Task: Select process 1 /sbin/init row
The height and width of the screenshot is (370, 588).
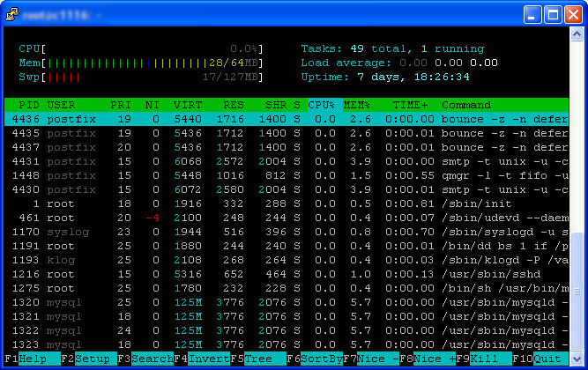Action: (287, 203)
